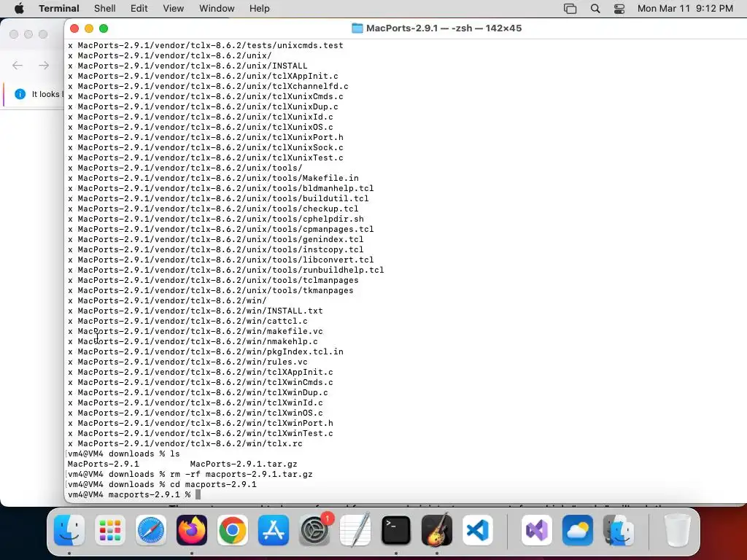This screenshot has height=560, width=747.
Task: Open Migration Assistant icon in the Dock
Action: coord(619,530)
